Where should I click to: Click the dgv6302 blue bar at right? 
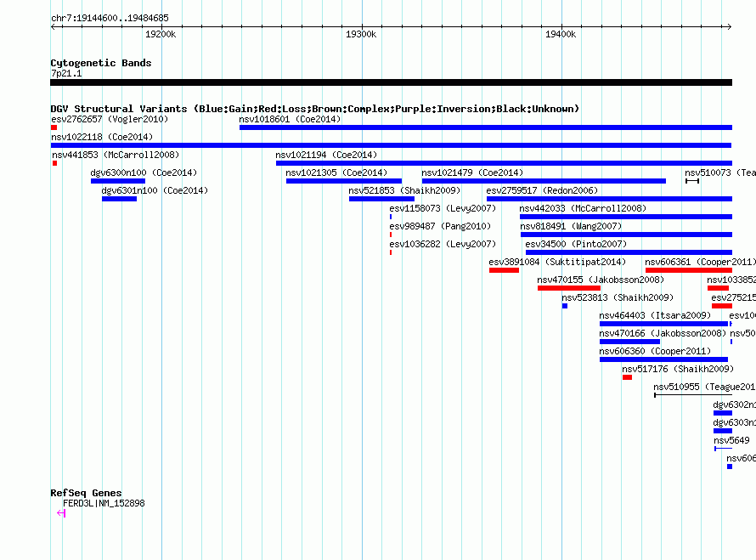(723, 413)
